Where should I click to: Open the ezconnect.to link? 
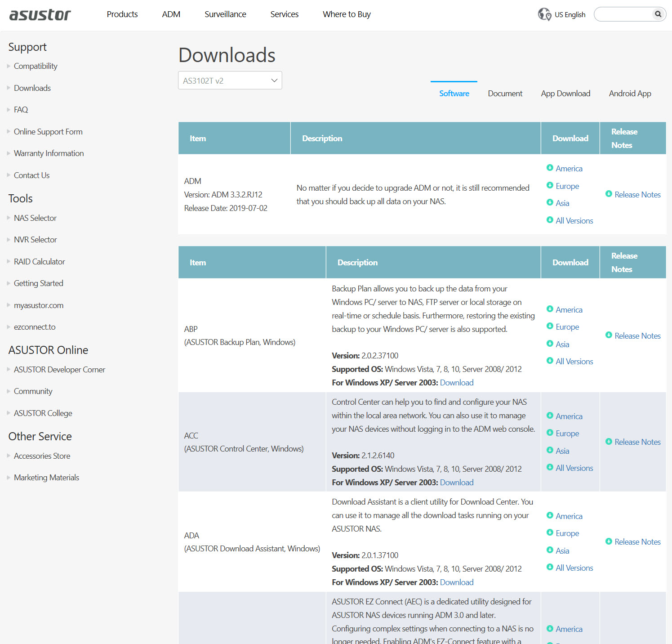tap(35, 327)
